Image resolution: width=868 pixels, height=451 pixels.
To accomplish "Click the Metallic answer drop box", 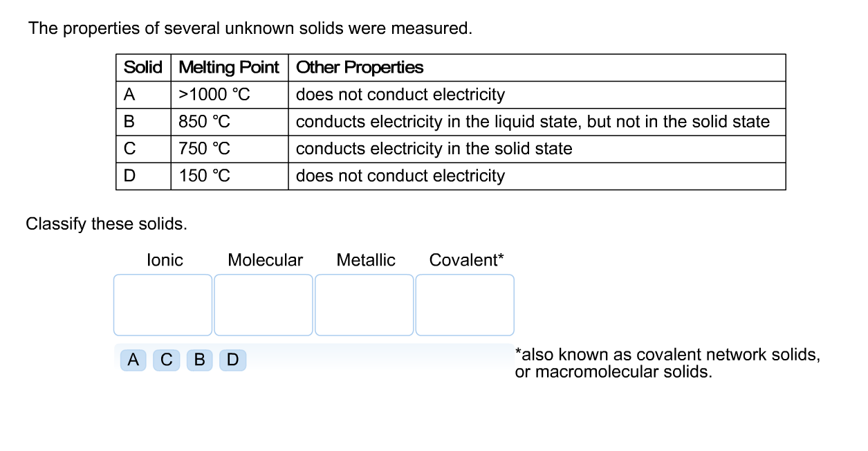I will 364,304.
